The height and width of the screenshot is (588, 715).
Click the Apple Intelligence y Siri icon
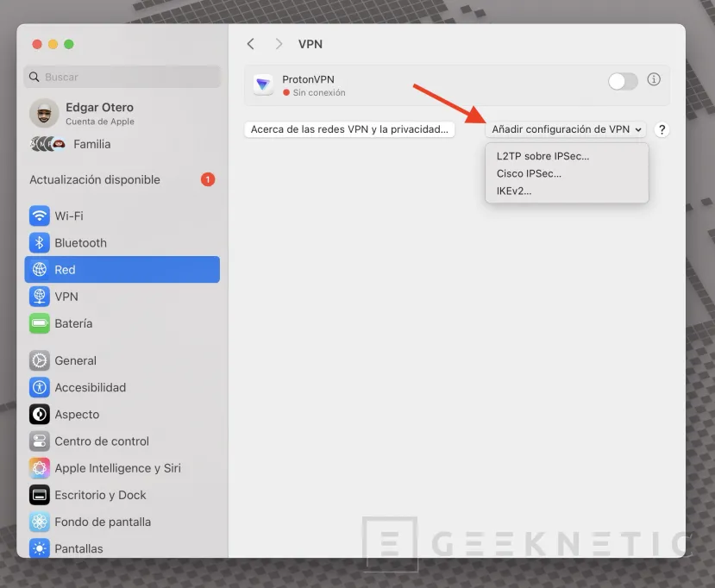pos(39,468)
